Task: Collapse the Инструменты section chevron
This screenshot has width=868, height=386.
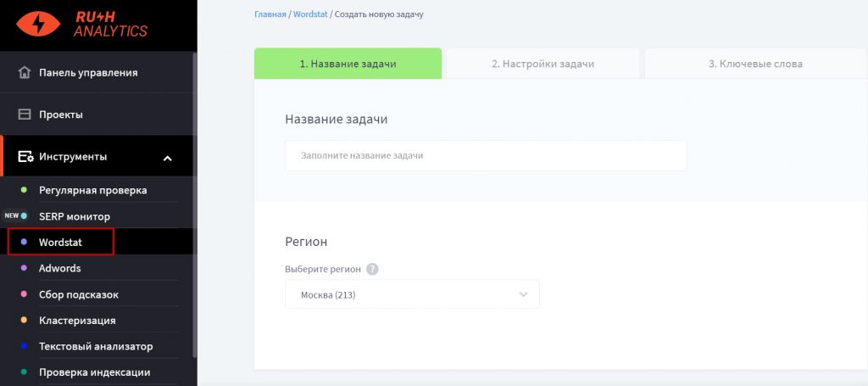Action: (x=167, y=159)
